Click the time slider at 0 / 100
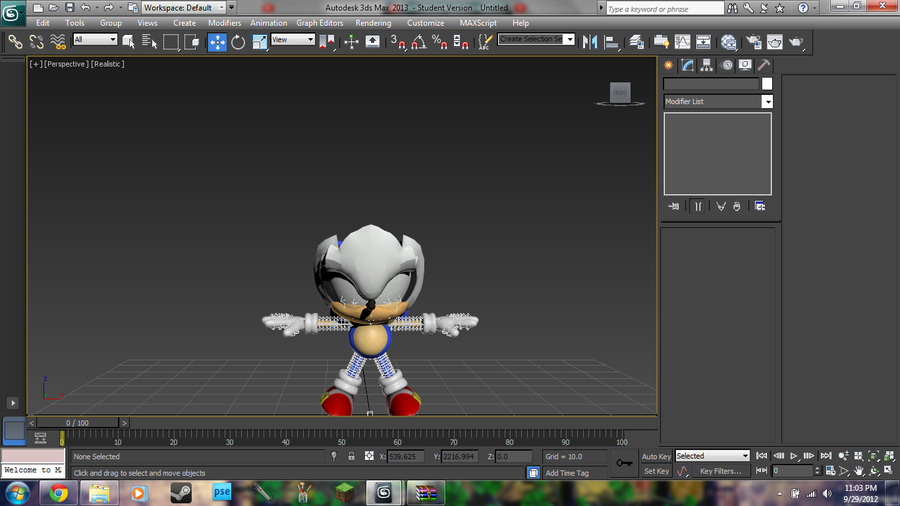 point(77,423)
